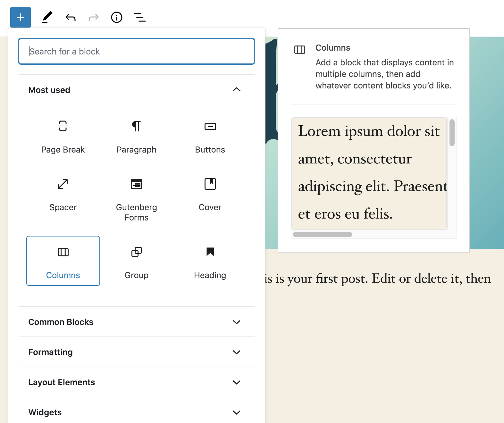Viewport: 504px width, 423px height.
Task: Click the preview's horizontal scrollbar thumb
Action: 323,235
